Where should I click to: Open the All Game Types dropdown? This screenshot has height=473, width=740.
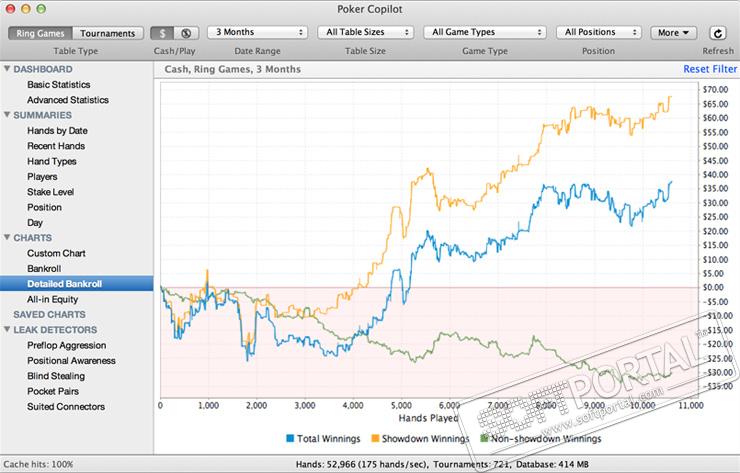coord(485,32)
